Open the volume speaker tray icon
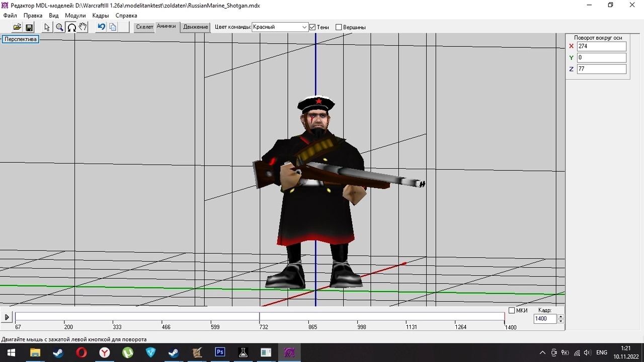This screenshot has height=362, width=644. point(587,352)
